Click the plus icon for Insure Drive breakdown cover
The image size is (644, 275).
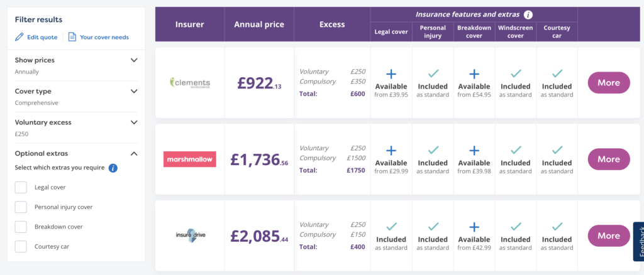click(x=474, y=227)
